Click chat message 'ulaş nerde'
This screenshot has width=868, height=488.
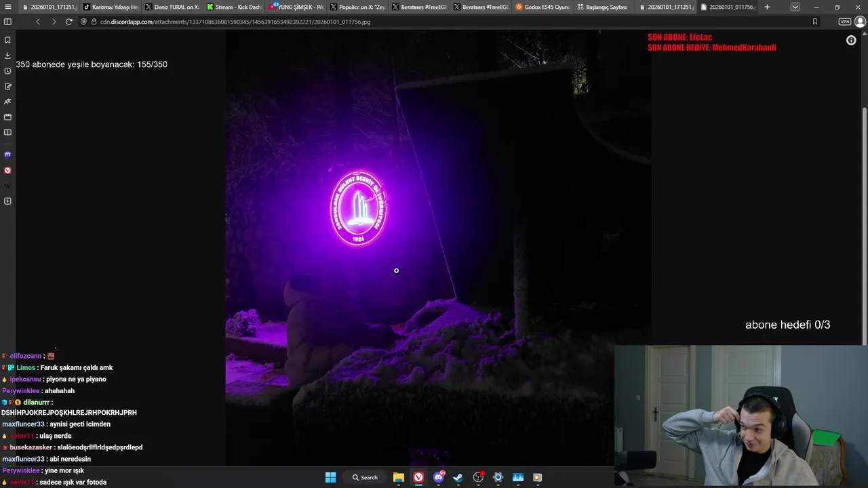[55, 436]
